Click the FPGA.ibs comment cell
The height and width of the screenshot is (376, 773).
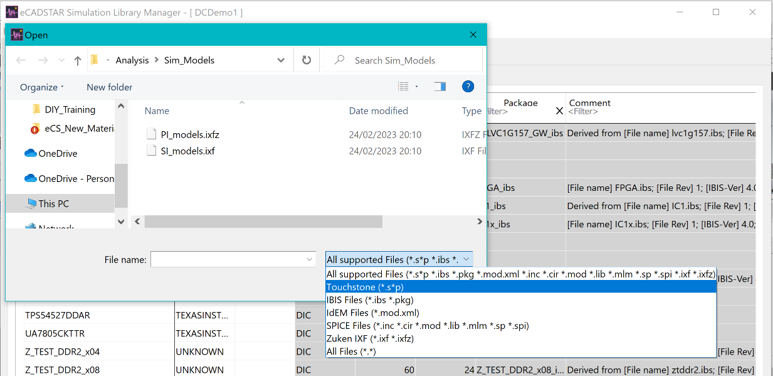pos(661,188)
